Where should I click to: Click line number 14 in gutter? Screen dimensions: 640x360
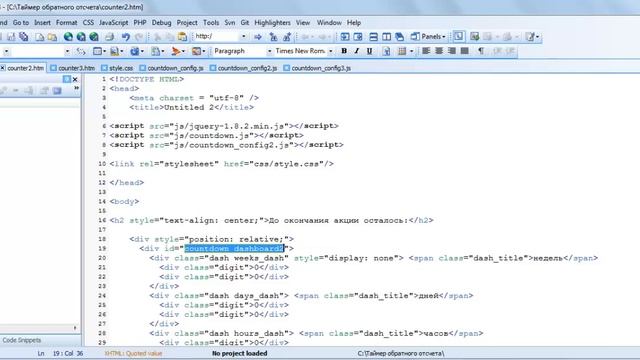(102, 202)
